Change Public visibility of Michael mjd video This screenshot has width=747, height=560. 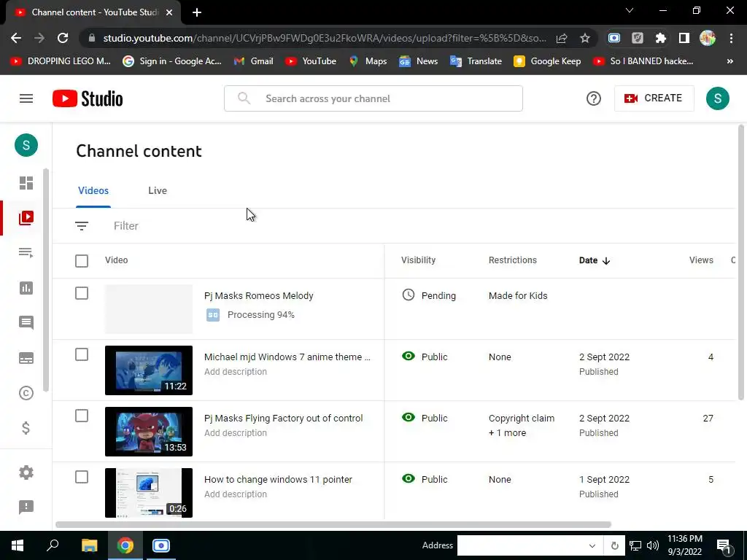coord(425,357)
